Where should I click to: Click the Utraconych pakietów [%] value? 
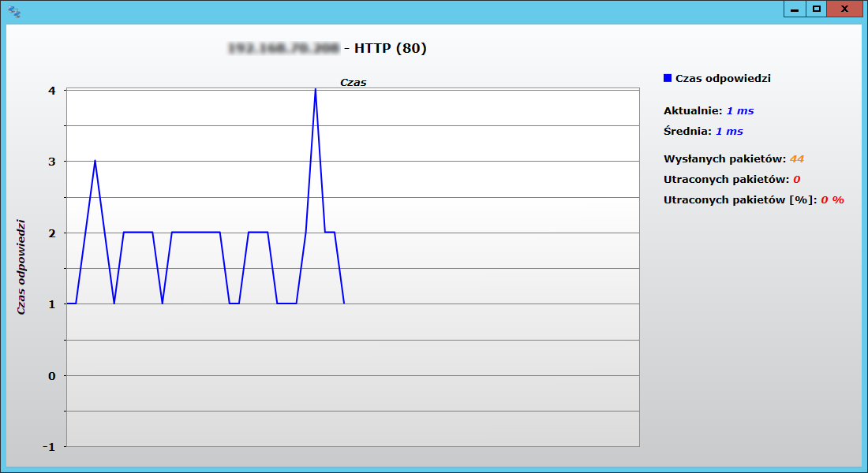(832, 200)
